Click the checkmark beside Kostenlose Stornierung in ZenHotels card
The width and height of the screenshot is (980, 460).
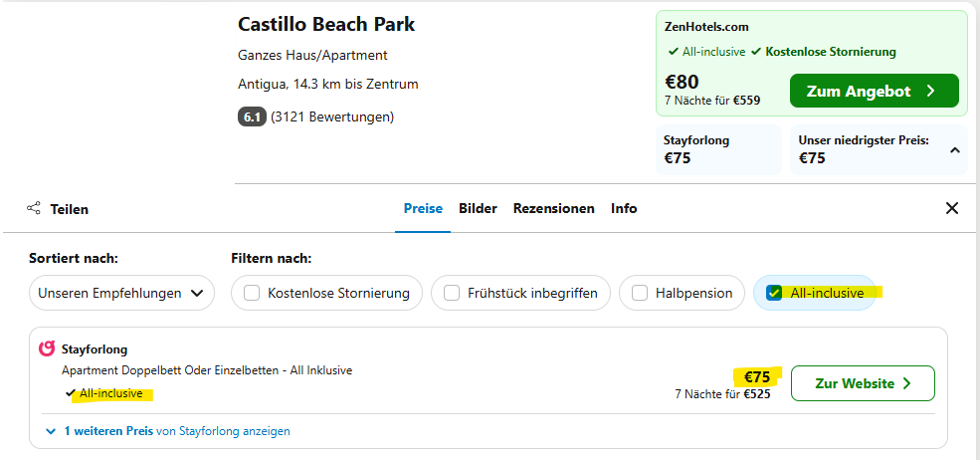(755, 52)
